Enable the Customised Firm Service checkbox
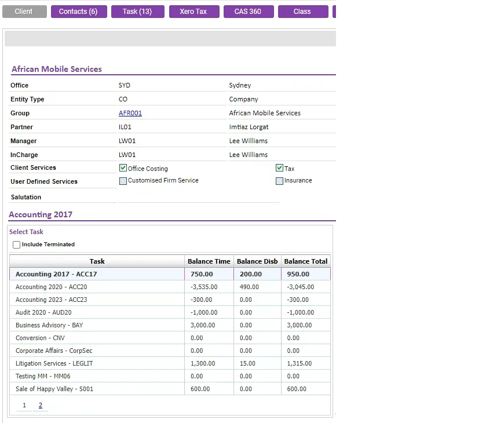 point(123,181)
